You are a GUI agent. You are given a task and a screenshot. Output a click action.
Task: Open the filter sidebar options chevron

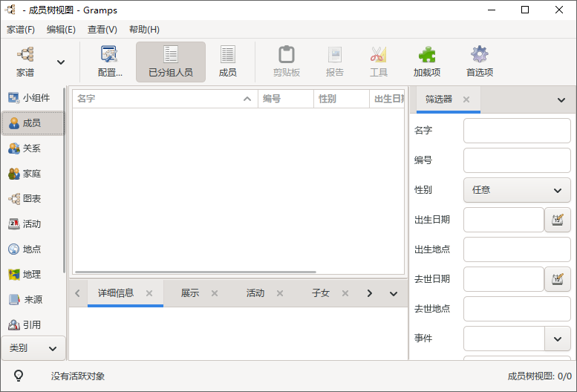561,99
